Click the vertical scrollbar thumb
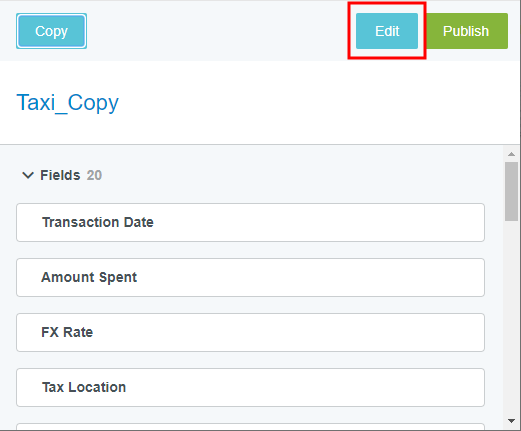The width and height of the screenshot is (521, 431). (x=511, y=191)
